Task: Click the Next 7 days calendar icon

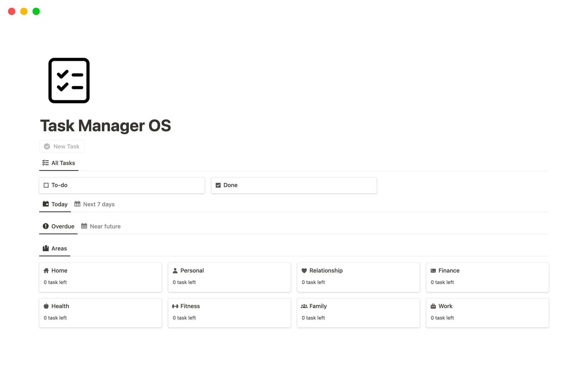Action: coord(77,204)
